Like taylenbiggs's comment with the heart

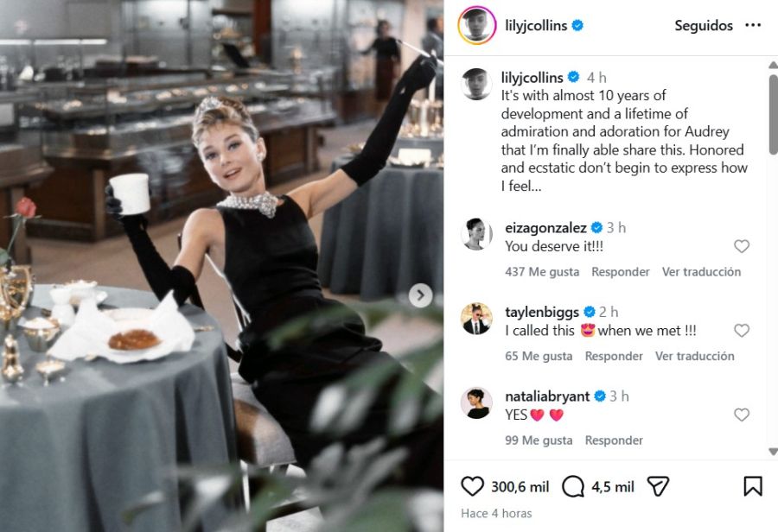741,331
